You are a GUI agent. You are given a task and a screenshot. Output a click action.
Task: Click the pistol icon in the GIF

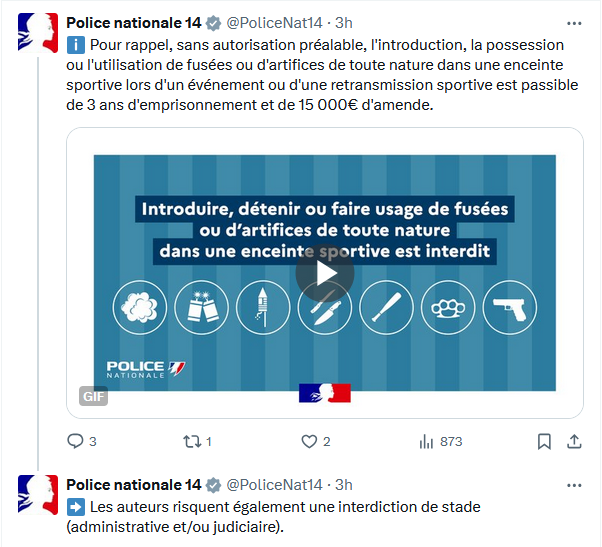point(510,306)
